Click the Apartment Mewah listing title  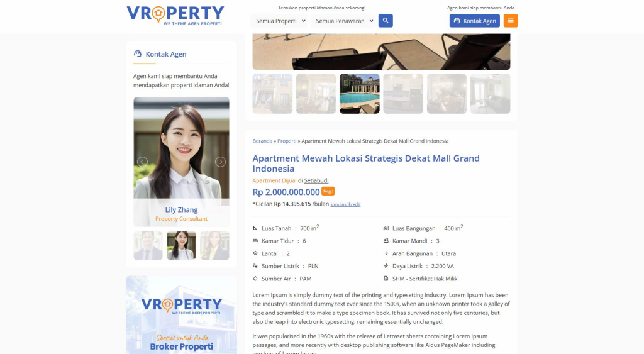click(x=366, y=163)
